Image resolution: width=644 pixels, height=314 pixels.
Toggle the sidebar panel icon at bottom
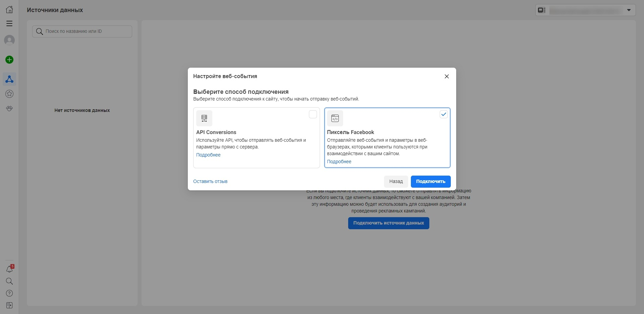point(9,305)
